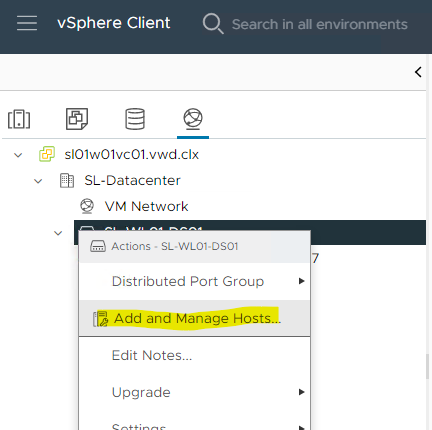The height and width of the screenshot is (430, 432).
Task: Select VM Network in the tree
Action: click(x=146, y=206)
